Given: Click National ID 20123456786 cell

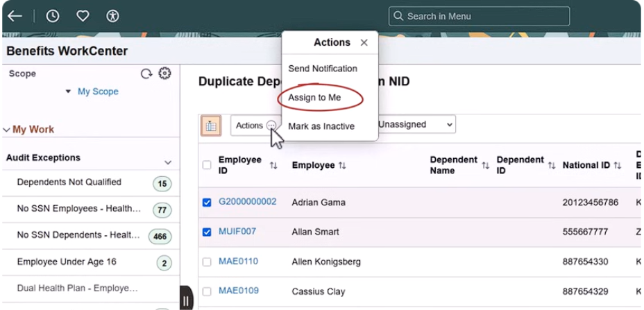Looking at the screenshot, I should coord(590,203).
